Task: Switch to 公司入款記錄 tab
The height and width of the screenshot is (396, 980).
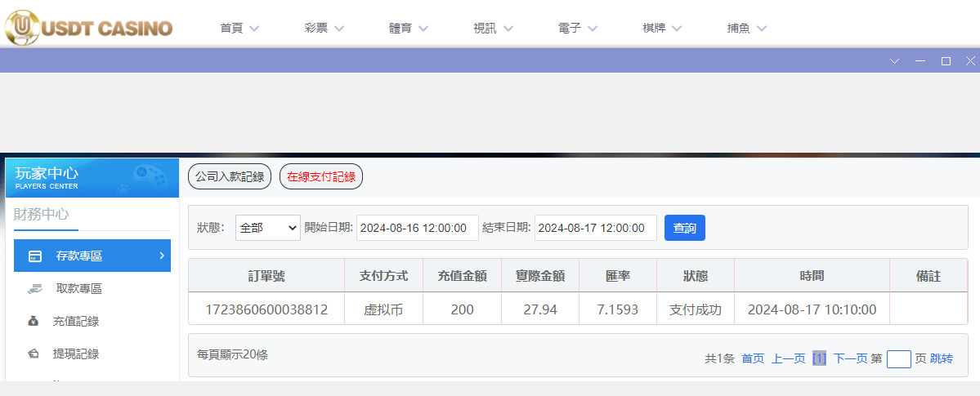Action: (230, 176)
